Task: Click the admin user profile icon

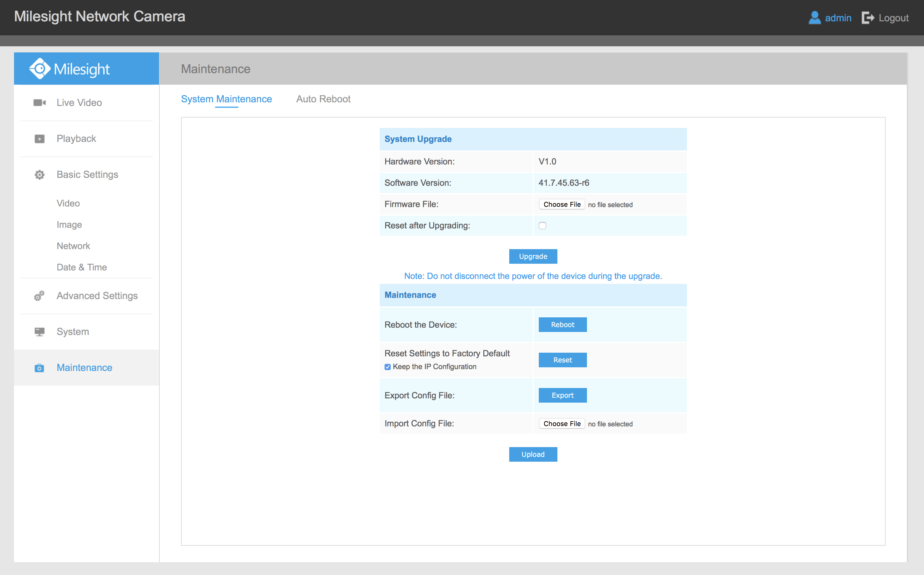Action: [814, 18]
